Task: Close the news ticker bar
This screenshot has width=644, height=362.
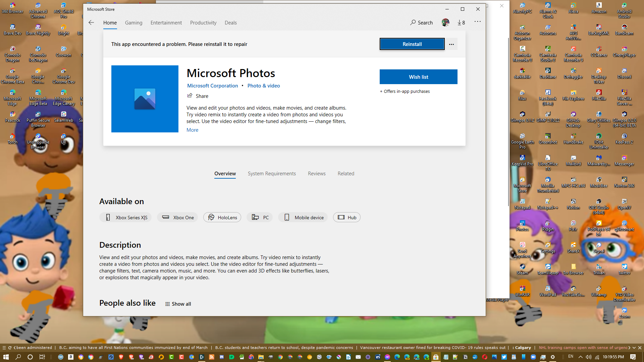Action: pyautogui.click(x=640, y=348)
